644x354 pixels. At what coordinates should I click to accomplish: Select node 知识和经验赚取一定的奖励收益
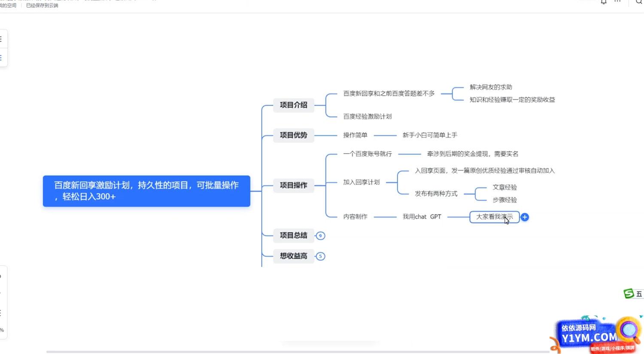[512, 100]
